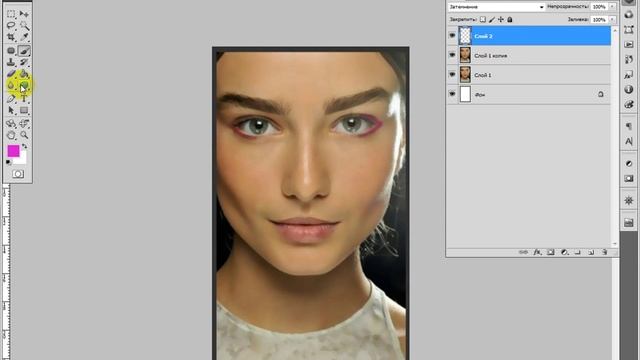Select the History Brush tool
The height and width of the screenshot is (360, 640).
tap(24, 62)
